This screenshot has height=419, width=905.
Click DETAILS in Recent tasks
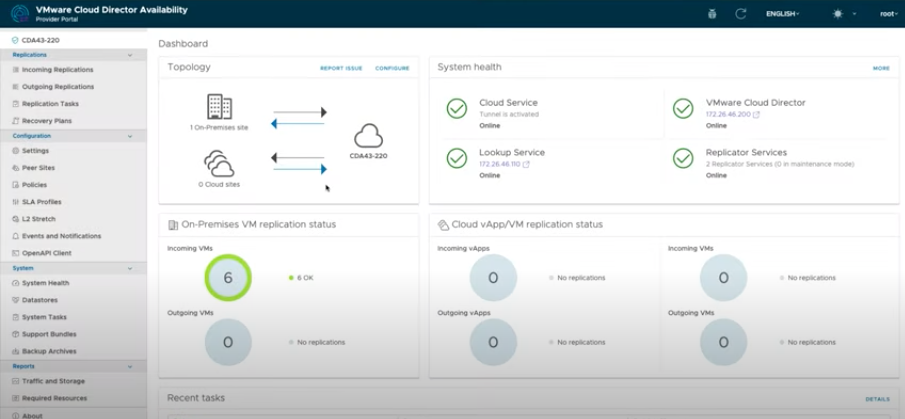point(877,399)
